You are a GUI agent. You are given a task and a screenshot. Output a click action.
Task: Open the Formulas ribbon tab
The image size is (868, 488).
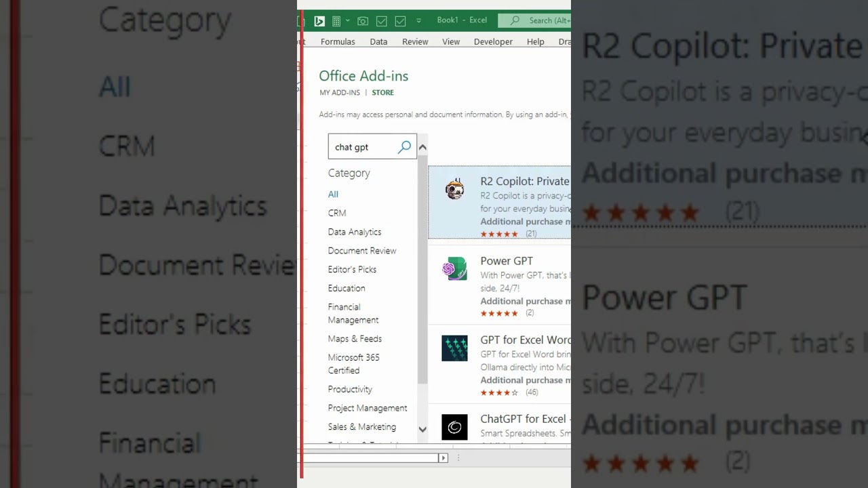[x=338, y=41]
